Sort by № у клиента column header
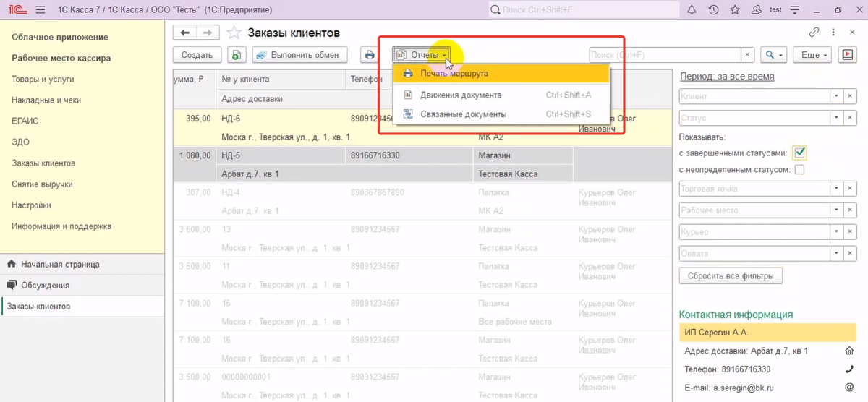The image size is (868, 402). (x=281, y=80)
